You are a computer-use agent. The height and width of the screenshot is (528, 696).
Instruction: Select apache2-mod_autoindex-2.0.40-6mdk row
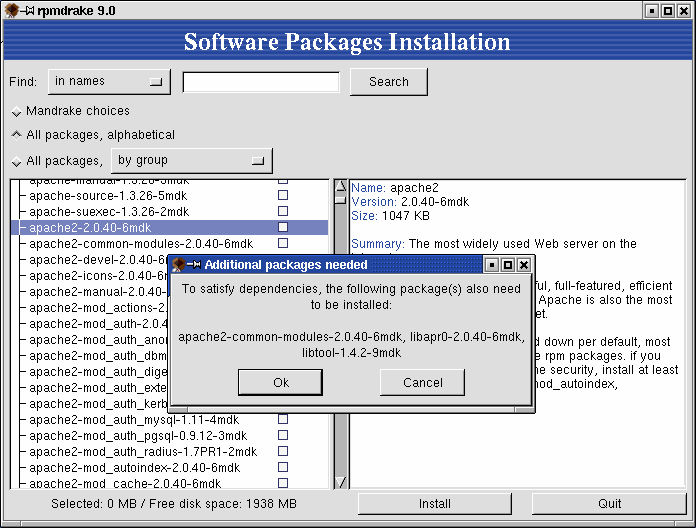tap(170, 468)
